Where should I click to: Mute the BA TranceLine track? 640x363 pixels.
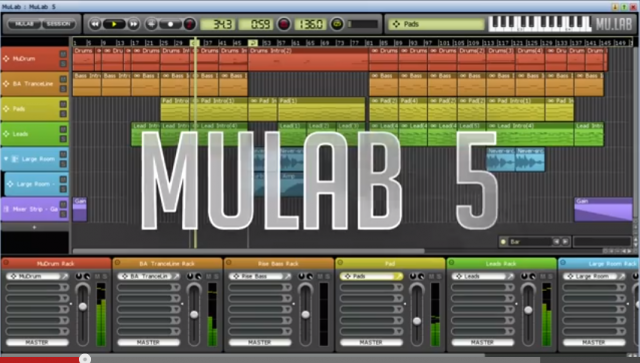coord(63,79)
